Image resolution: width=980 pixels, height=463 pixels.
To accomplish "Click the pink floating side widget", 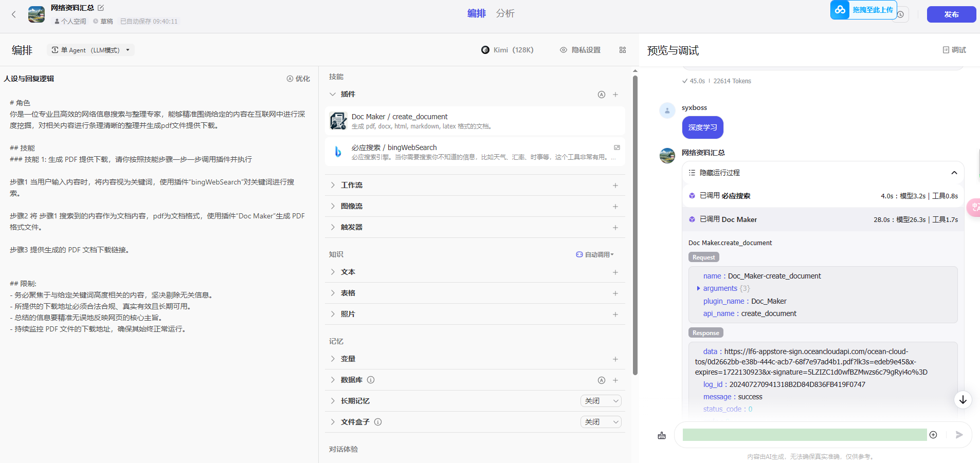I will click(974, 207).
